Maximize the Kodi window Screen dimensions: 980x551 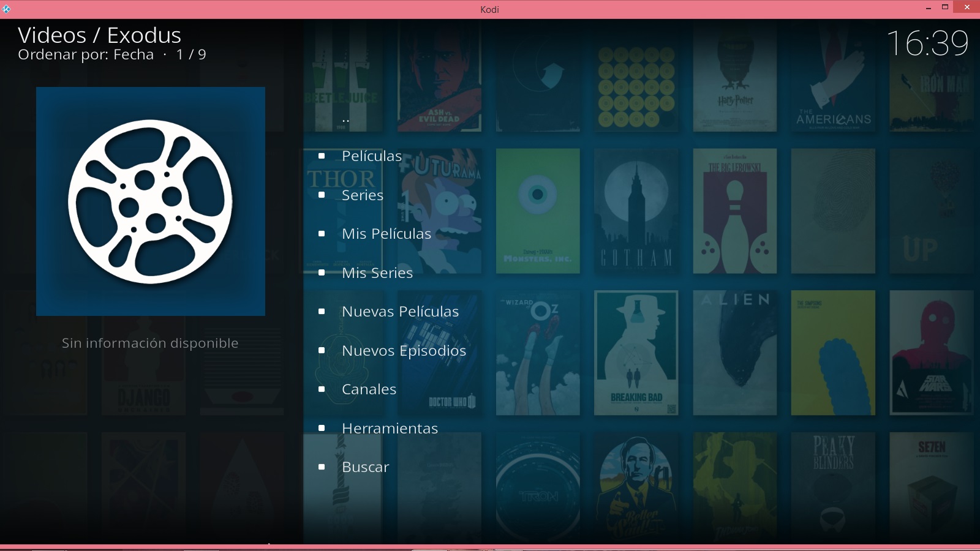[945, 7]
